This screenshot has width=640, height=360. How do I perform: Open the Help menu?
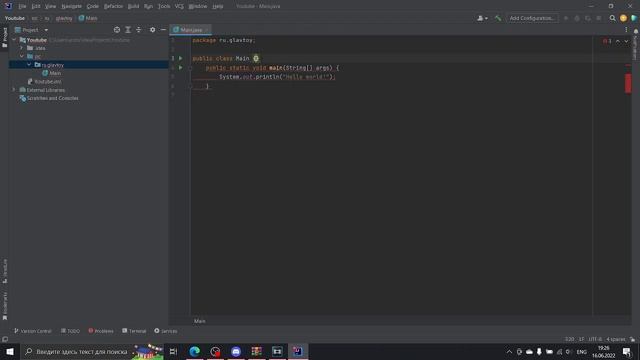[x=218, y=6]
